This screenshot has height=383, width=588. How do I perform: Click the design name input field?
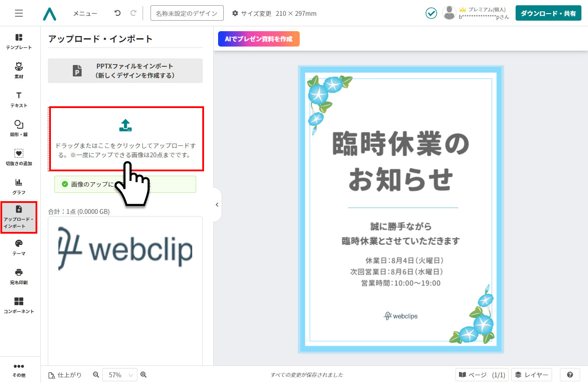[x=187, y=13]
